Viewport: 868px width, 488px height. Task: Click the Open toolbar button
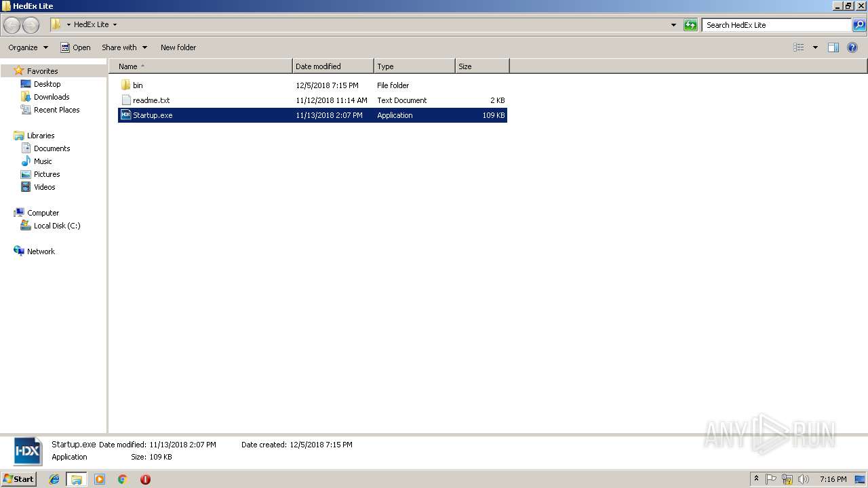[x=75, y=47]
